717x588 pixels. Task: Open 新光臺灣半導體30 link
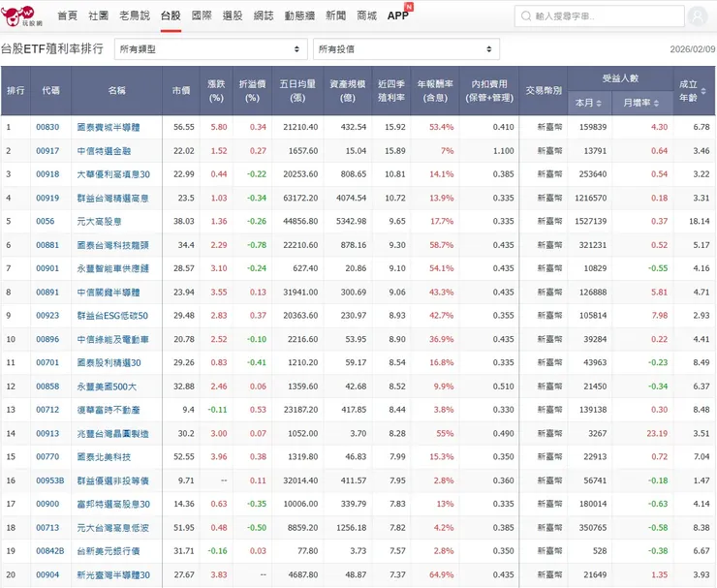pos(113,574)
